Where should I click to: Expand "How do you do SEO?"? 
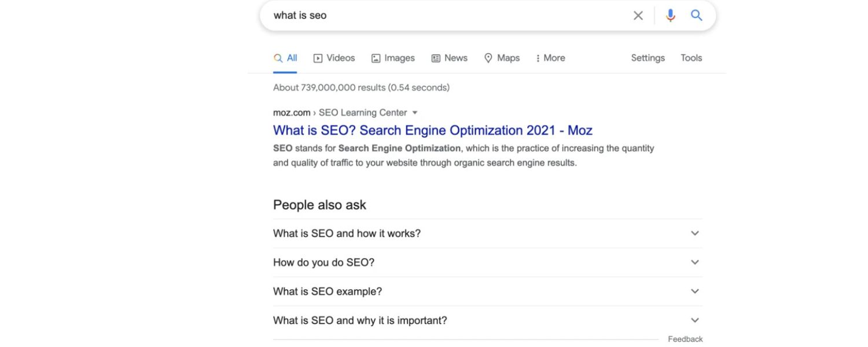click(x=694, y=262)
